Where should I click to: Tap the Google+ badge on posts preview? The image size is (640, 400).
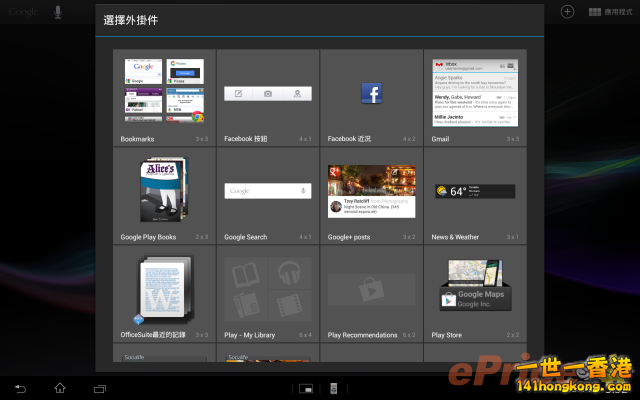(x=334, y=171)
